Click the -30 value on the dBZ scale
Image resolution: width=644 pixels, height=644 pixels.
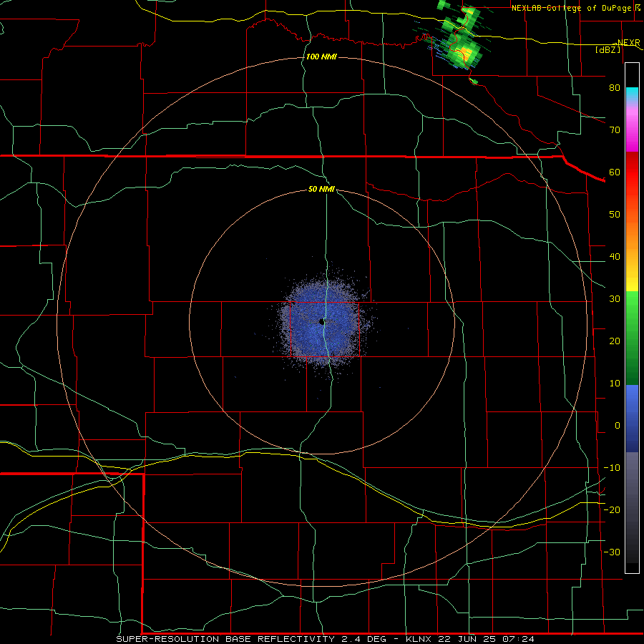pyautogui.click(x=612, y=552)
